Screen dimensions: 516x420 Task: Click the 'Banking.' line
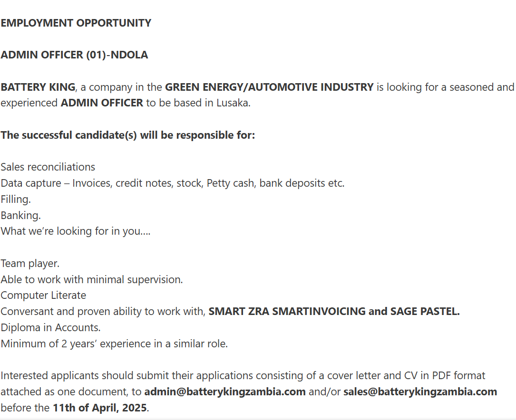point(20,215)
